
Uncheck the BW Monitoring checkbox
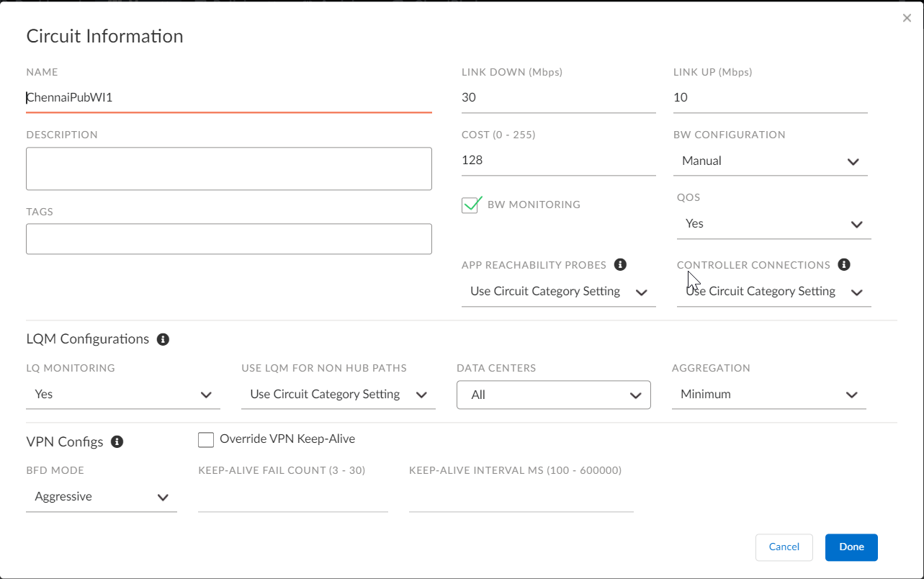point(470,205)
